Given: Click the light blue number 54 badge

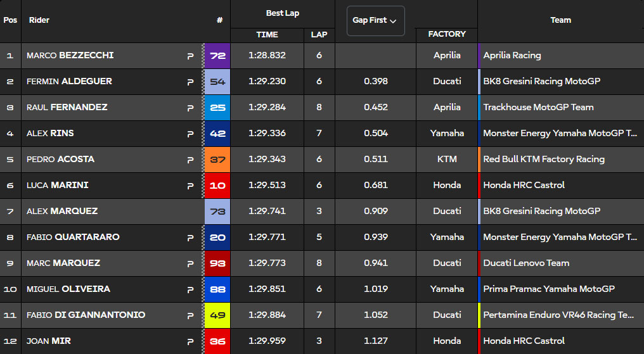Looking at the screenshot, I should (217, 82).
